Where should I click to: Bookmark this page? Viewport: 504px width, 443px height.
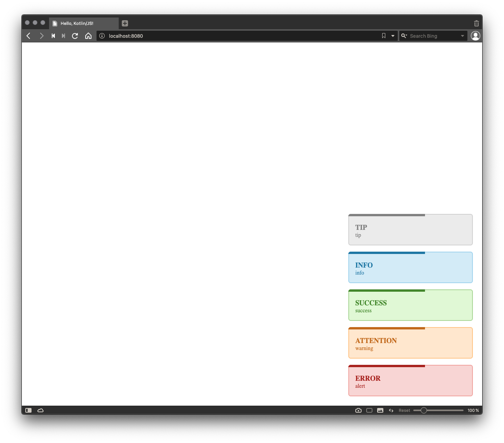384,36
